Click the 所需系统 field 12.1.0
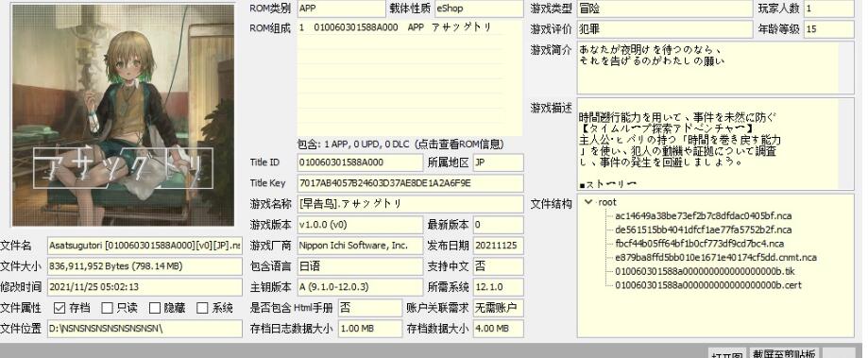 click(x=498, y=286)
